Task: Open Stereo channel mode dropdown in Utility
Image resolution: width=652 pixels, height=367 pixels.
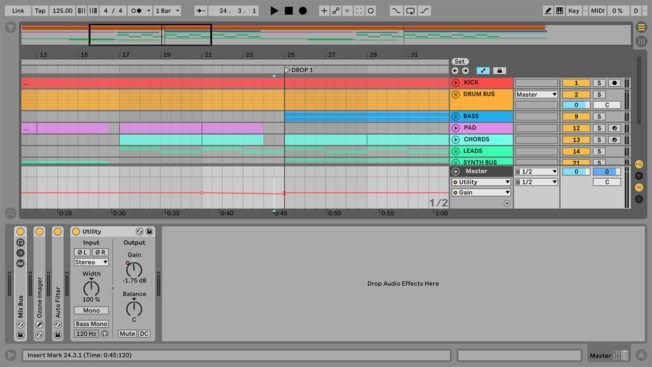Action: pyautogui.click(x=91, y=262)
